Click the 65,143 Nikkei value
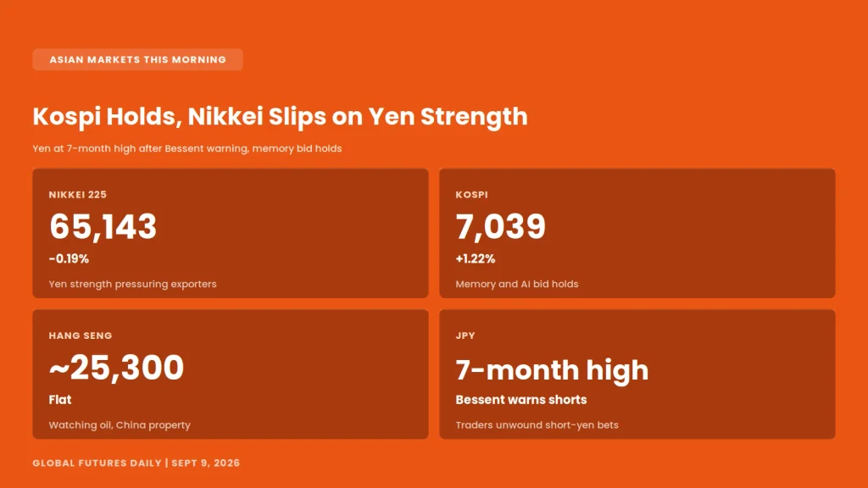 103,226
